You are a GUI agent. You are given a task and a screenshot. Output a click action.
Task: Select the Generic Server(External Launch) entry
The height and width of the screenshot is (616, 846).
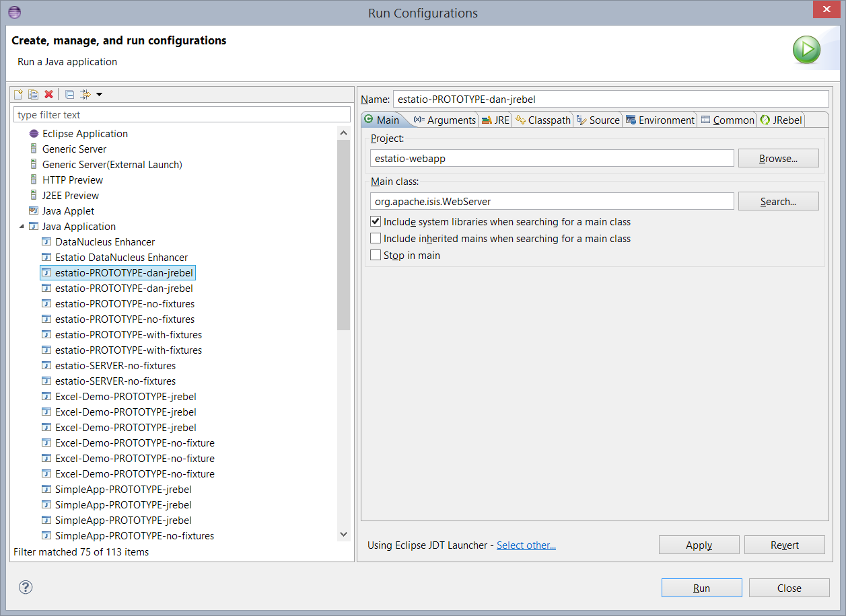click(112, 165)
